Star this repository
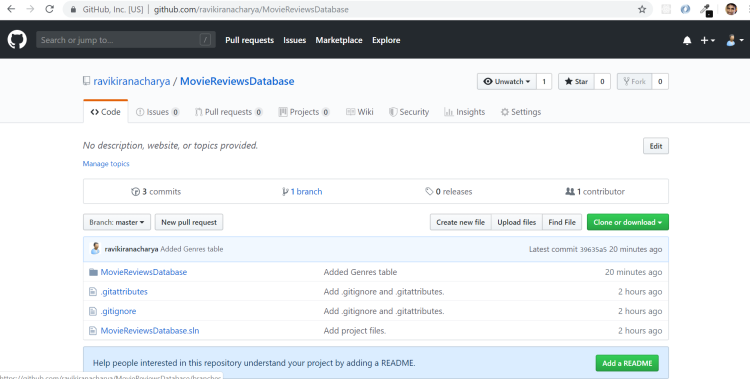 pyautogui.click(x=576, y=81)
